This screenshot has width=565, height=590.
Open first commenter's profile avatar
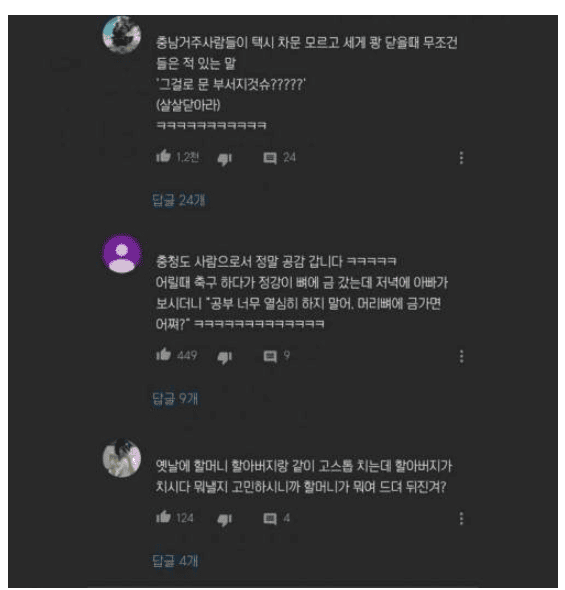click(122, 35)
